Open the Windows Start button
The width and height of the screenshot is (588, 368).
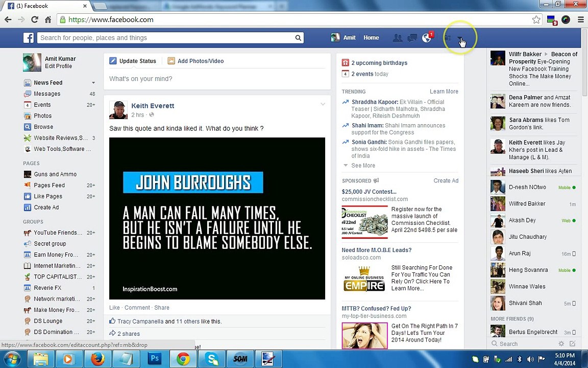tap(12, 359)
